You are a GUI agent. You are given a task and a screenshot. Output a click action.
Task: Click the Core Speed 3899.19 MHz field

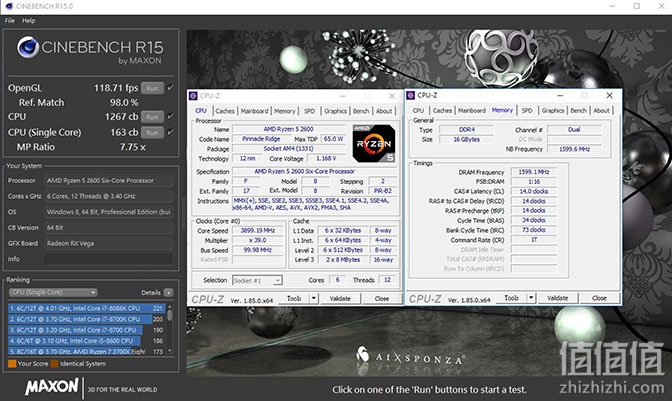(x=258, y=230)
